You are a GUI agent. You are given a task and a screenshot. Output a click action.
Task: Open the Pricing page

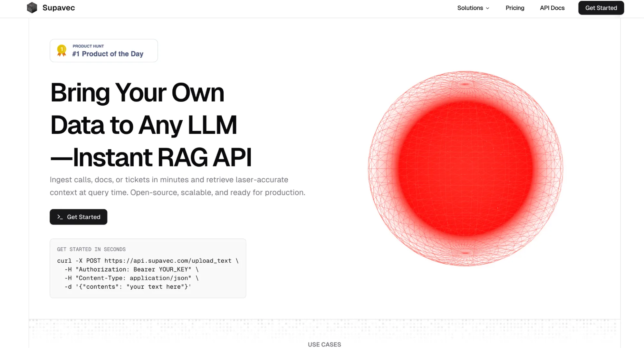[514, 8]
